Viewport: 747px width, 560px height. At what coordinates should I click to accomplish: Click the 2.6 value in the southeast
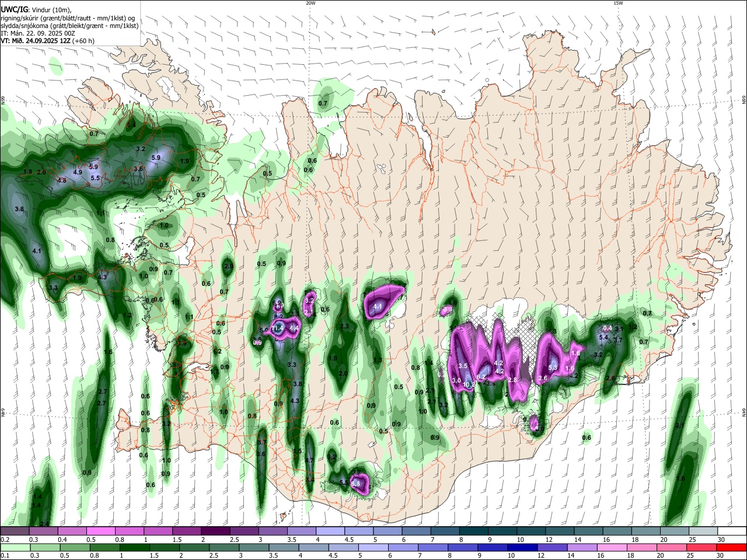point(543,378)
